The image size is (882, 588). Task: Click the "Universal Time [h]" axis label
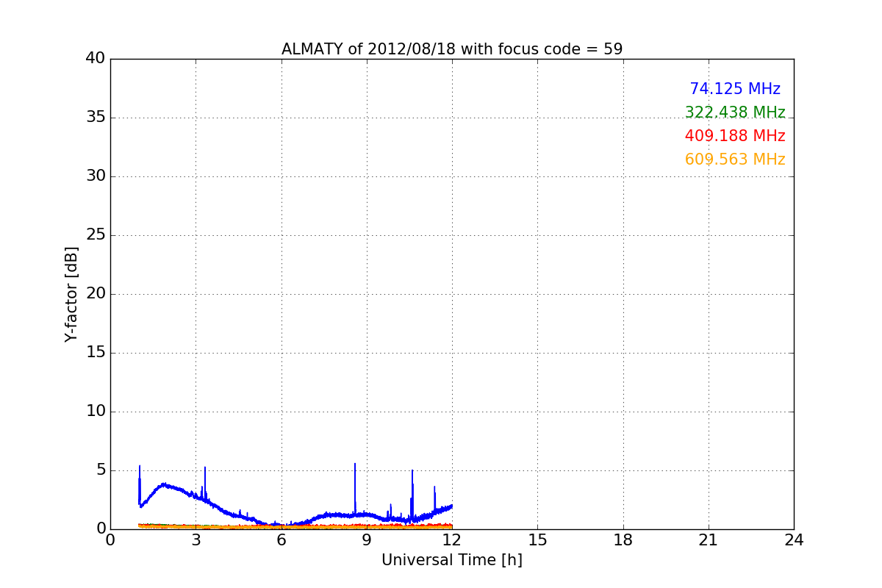(x=452, y=560)
